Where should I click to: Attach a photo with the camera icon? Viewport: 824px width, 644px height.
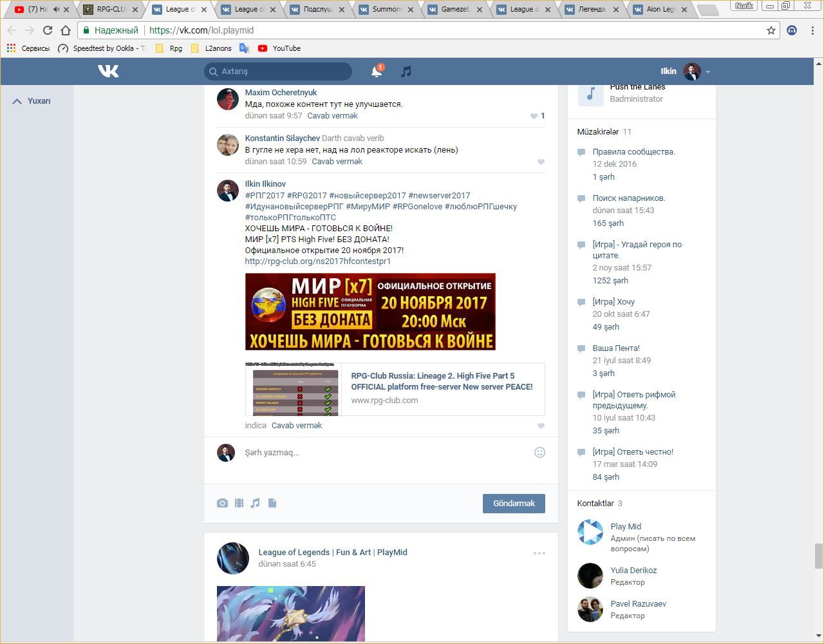(x=222, y=503)
